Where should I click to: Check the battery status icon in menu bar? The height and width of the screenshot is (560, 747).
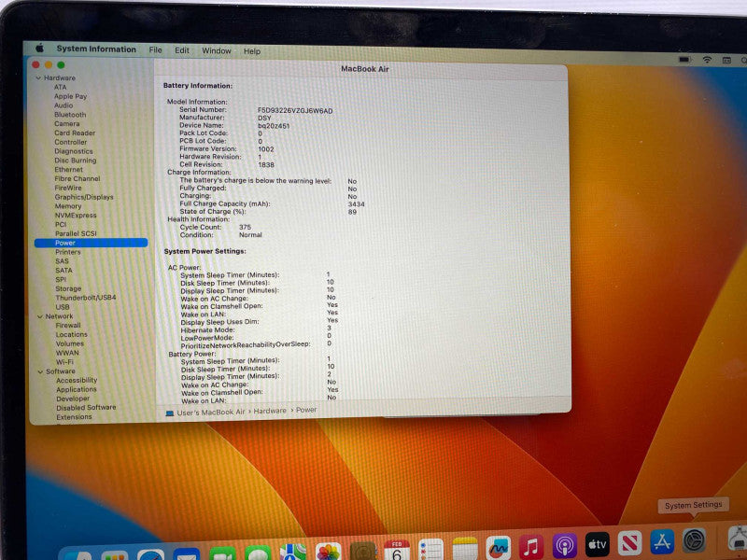[x=684, y=60]
